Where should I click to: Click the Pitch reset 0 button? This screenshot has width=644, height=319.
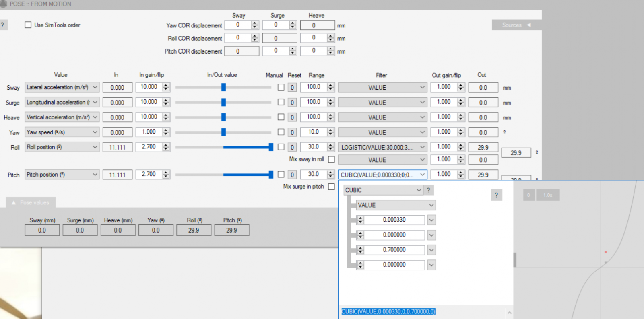point(292,175)
